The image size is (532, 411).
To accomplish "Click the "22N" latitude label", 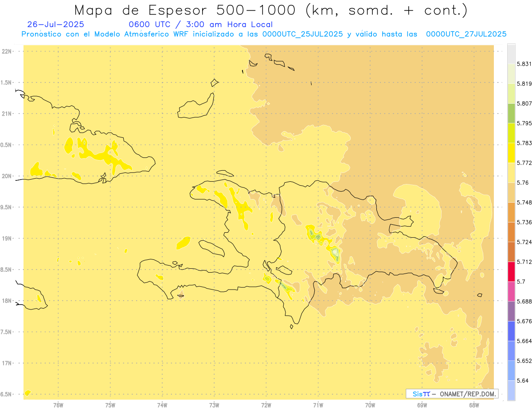I will click(7, 51).
